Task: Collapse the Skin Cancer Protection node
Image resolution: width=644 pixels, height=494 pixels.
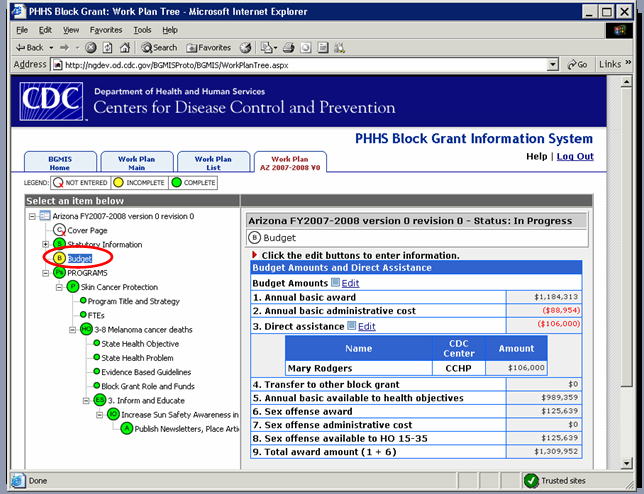Action: tap(59, 287)
